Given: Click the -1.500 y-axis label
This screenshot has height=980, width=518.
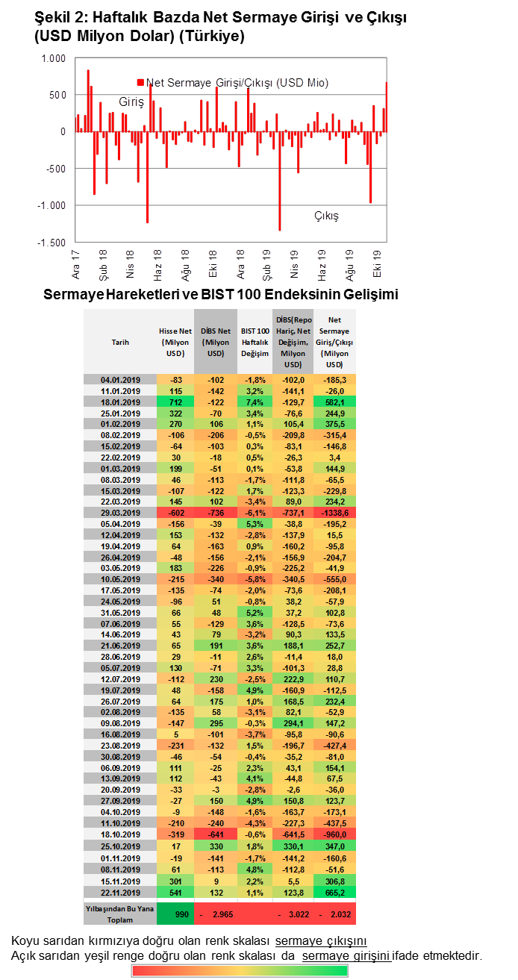Looking at the screenshot, I should tap(52, 242).
